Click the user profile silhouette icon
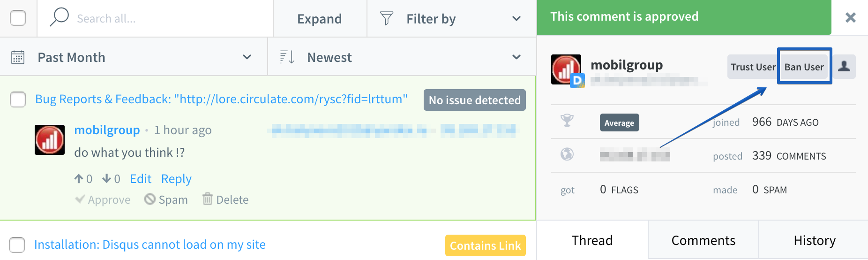 [844, 67]
